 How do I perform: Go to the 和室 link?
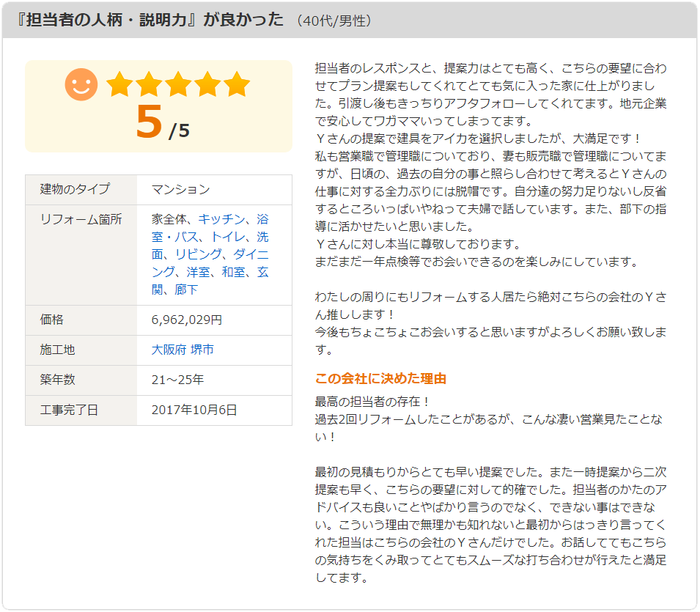(233, 272)
